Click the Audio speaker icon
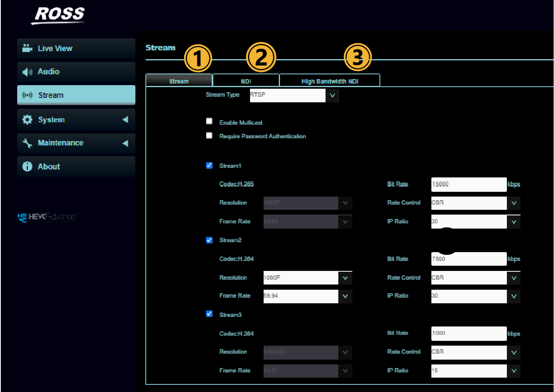Viewport: 554px width, 392px height. point(27,72)
